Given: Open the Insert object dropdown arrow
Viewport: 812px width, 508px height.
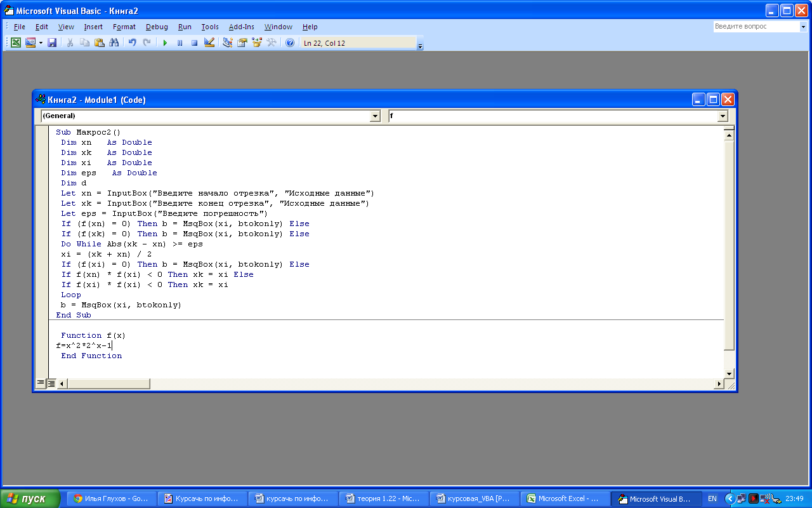Looking at the screenshot, I should pyautogui.click(x=41, y=43).
